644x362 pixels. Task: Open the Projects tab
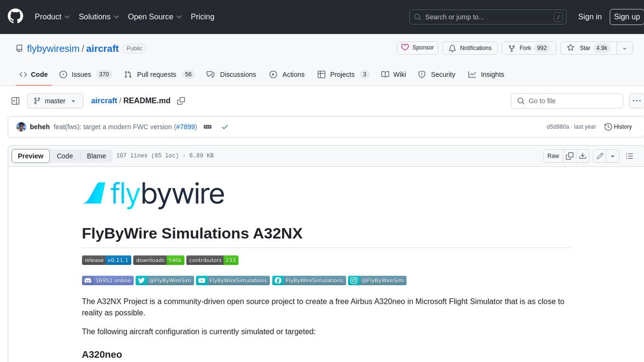(343, 74)
